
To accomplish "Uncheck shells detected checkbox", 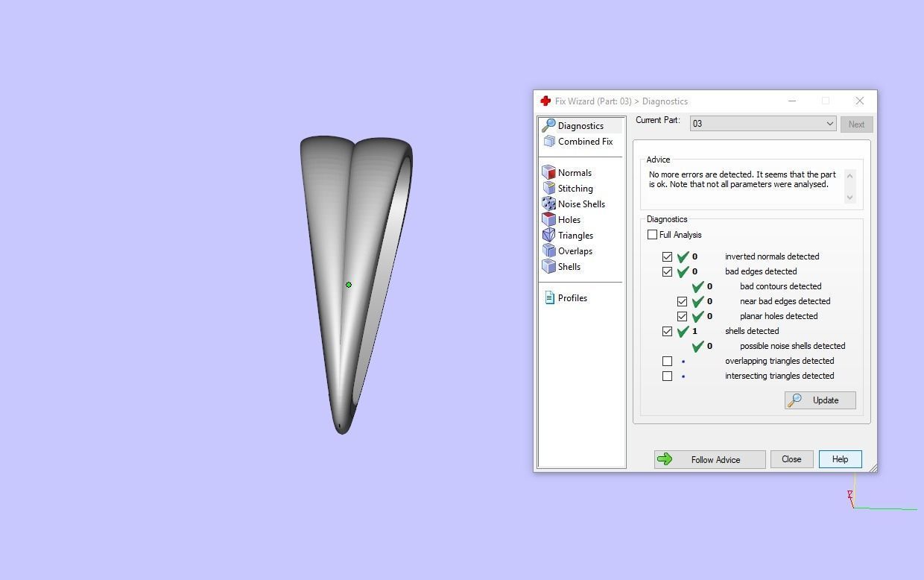I will pyautogui.click(x=667, y=331).
